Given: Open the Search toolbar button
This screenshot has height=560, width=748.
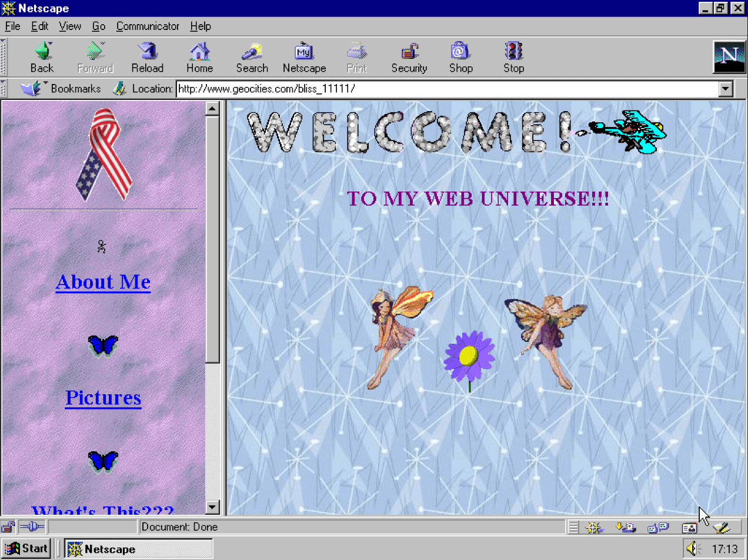Looking at the screenshot, I should pos(252,58).
